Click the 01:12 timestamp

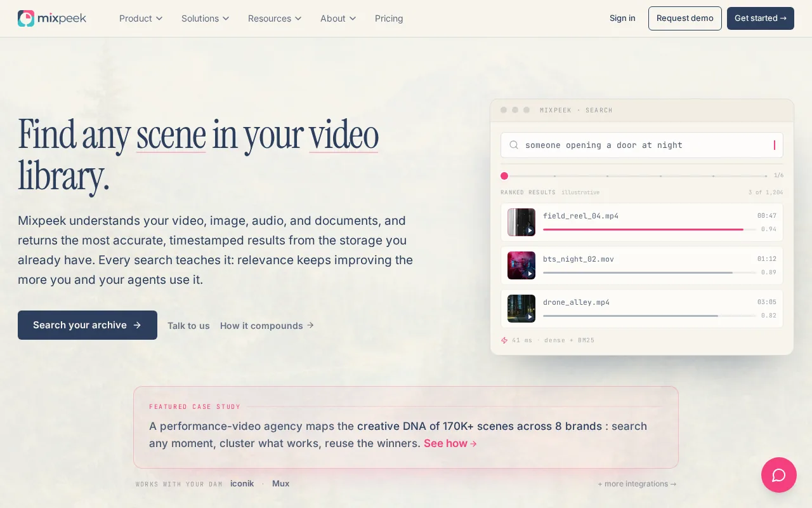click(x=766, y=259)
